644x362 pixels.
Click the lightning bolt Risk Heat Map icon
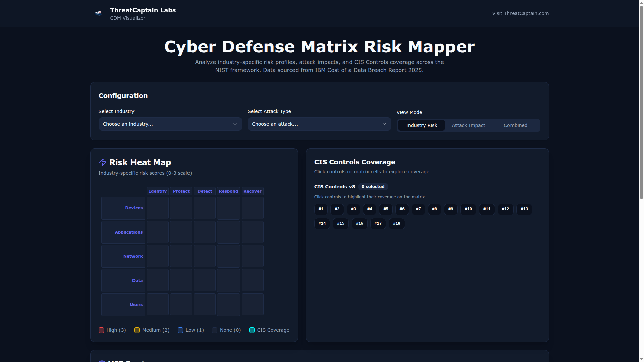(x=103, y=163)
